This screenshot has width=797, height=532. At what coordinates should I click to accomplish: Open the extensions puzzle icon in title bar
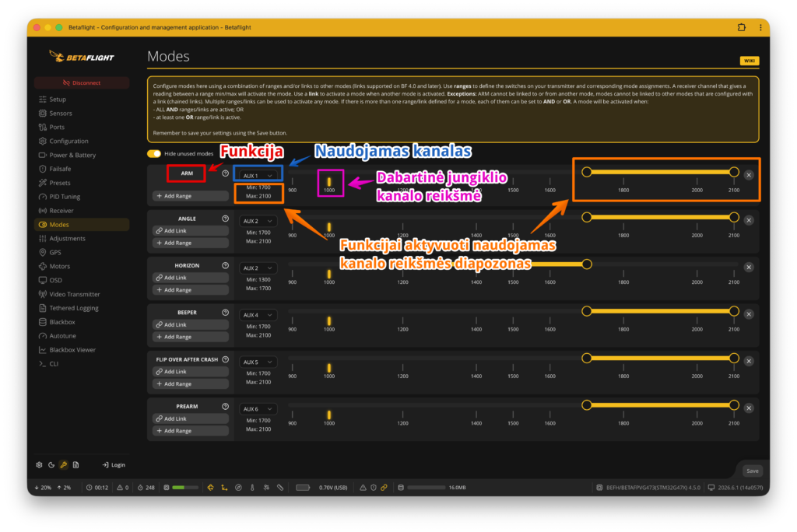click(742, 27)
